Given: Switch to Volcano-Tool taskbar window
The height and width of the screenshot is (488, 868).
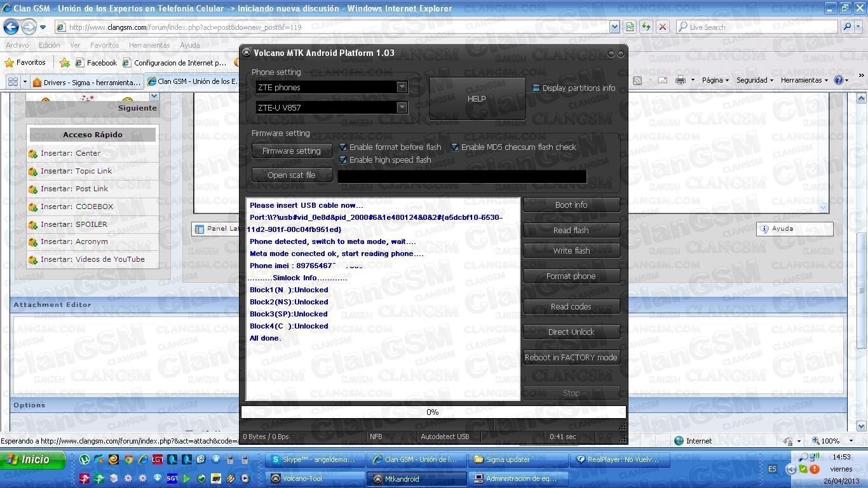Looking at the screenshot, I should tap(314, 478).
